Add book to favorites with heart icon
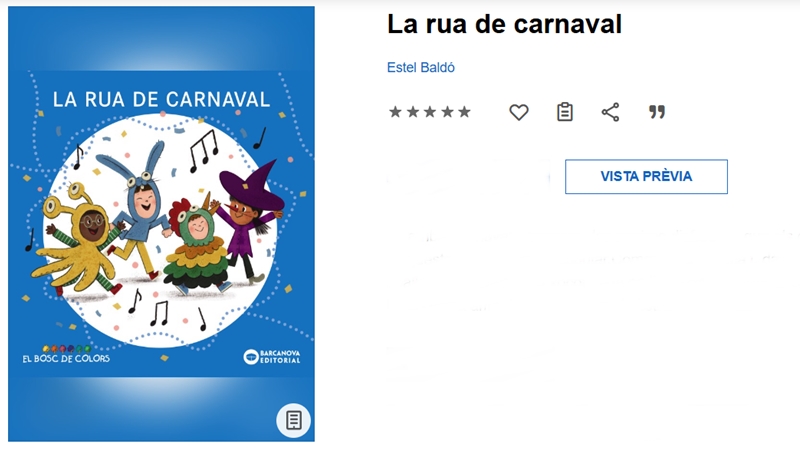 [519, 112]
